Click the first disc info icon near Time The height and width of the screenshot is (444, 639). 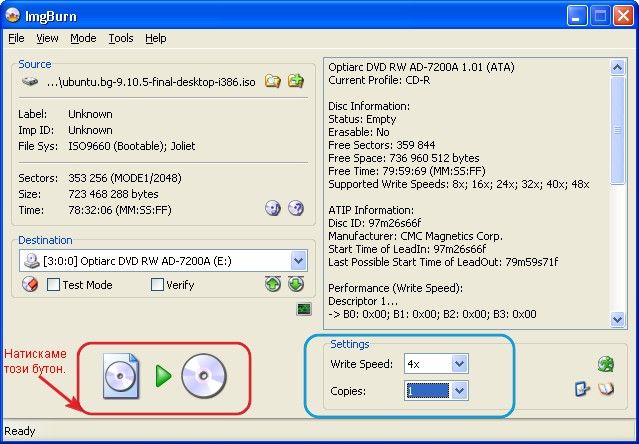pos(273,208)
